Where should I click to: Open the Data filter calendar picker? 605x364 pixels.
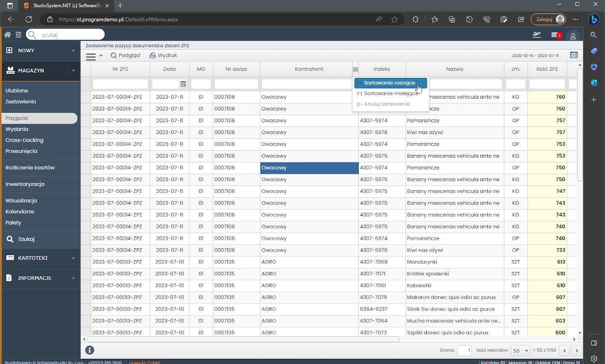pos(183,84)
